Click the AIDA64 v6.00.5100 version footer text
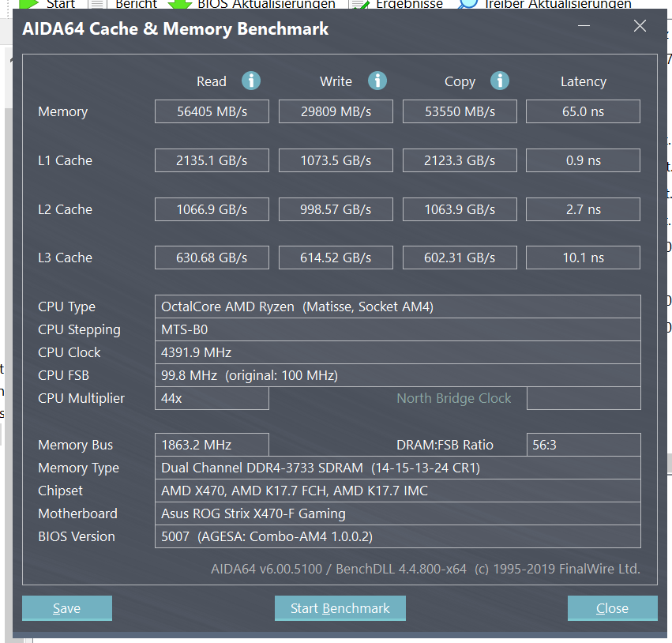Viewport: 672px width, 643px height. click(x=426, y=569)
